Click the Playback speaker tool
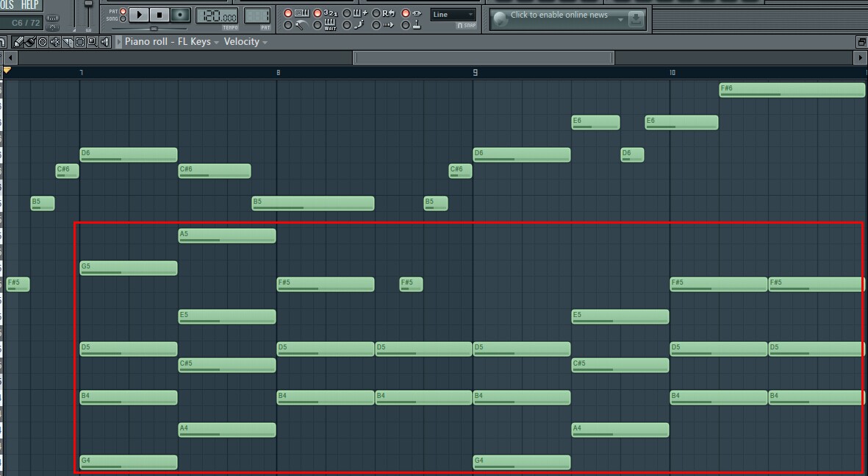The height and width of the screenshot is (476, 868). [x=105, y=41]
